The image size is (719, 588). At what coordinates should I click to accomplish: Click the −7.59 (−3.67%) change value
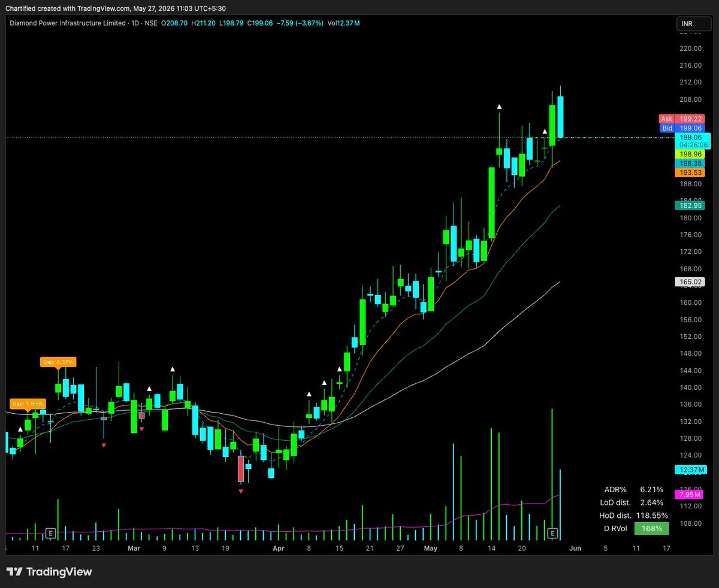[x=300, y=23]
